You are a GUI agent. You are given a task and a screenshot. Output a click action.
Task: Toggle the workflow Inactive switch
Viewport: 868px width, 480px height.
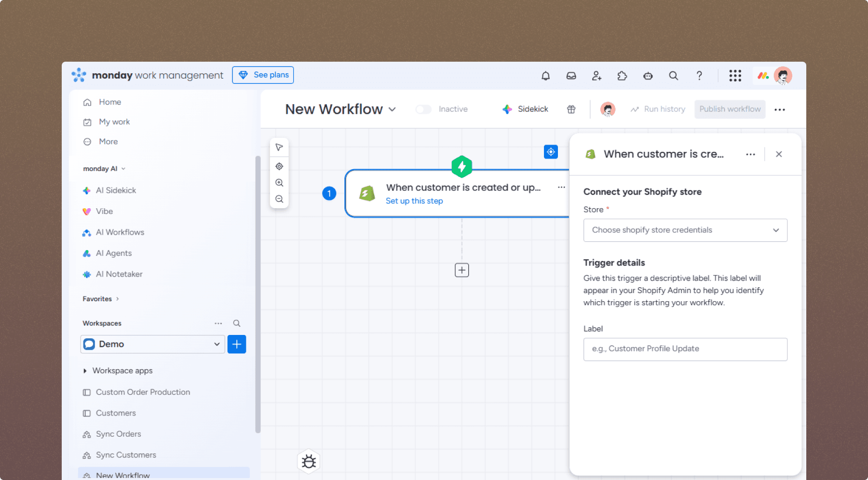pos(423,109)
